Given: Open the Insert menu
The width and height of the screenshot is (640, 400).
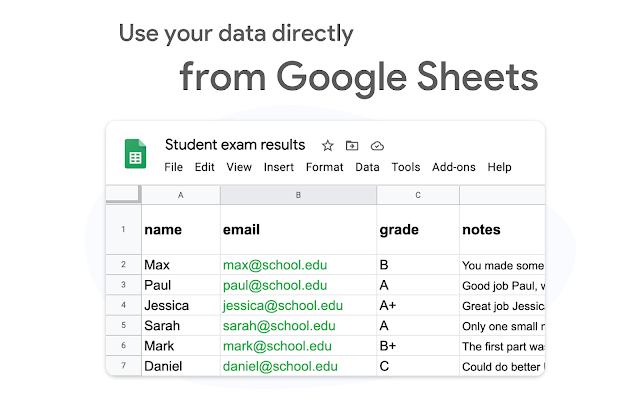Looking at the screenshot, I should 279,167.
